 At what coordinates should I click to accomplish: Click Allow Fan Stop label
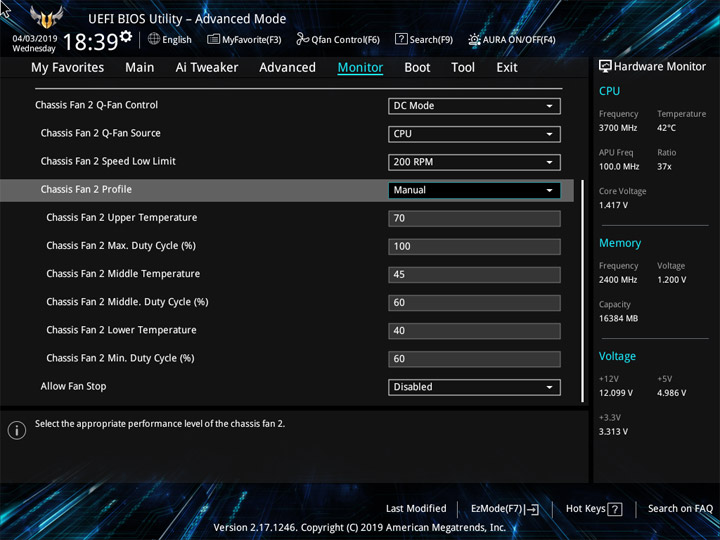[73, 386]
